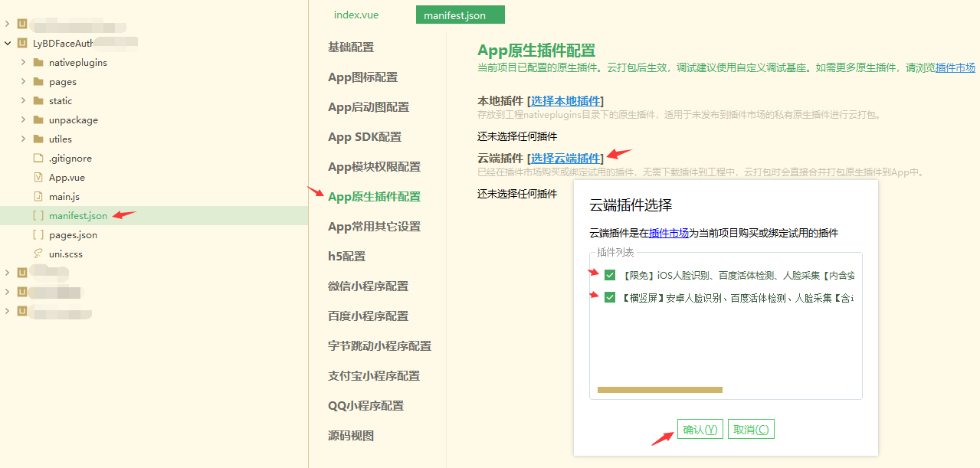Collapse the LyBDFaceAuth project tree
The height and width of the screenshot is (468, 980).
6,43
